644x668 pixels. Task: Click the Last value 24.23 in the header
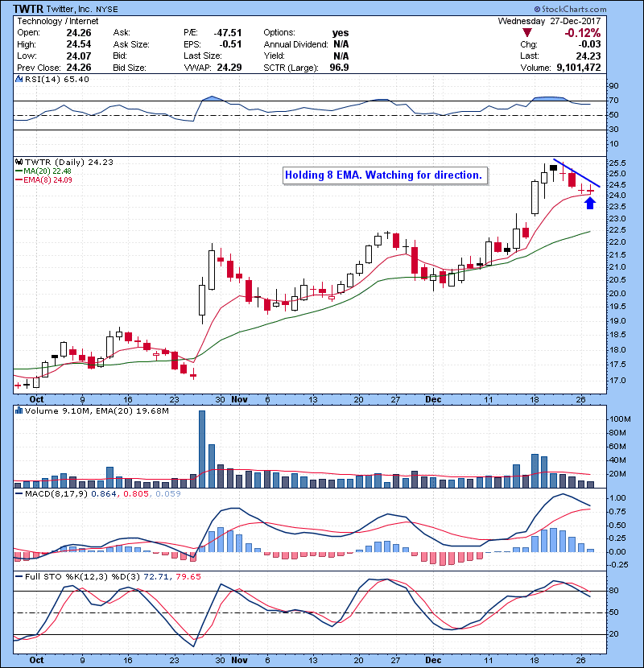(x=588, y=56)
